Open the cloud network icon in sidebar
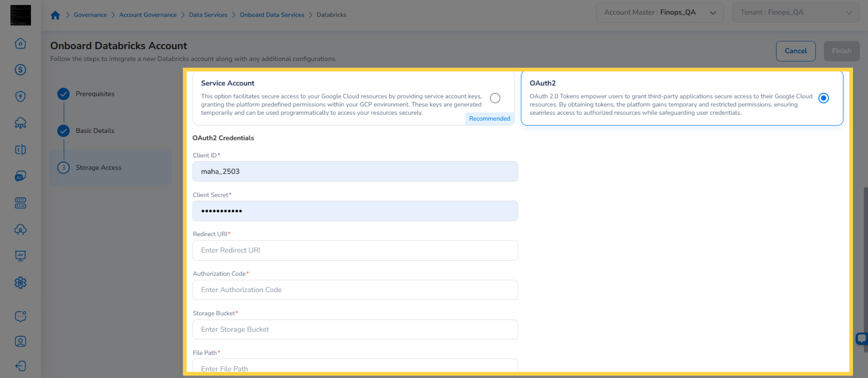Image resolution: width=868 pixels, height=378 pixels. (20, 123)
